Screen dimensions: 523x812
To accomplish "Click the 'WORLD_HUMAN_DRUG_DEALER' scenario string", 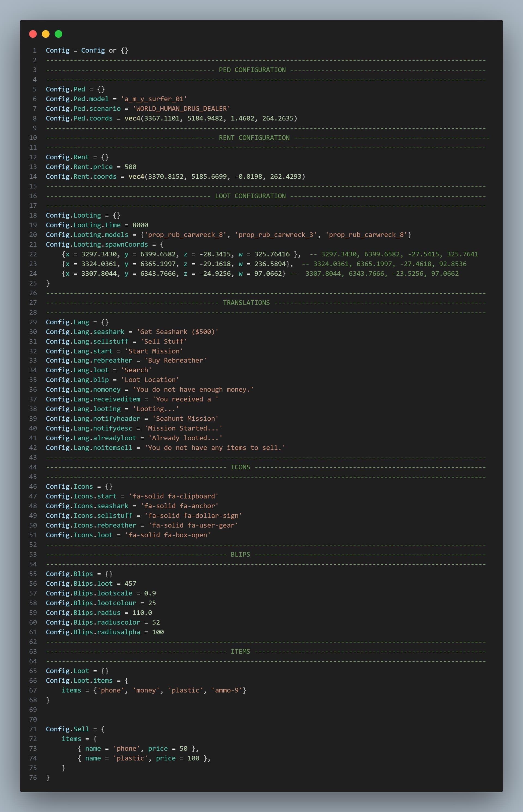I will [x=181, y=109].
